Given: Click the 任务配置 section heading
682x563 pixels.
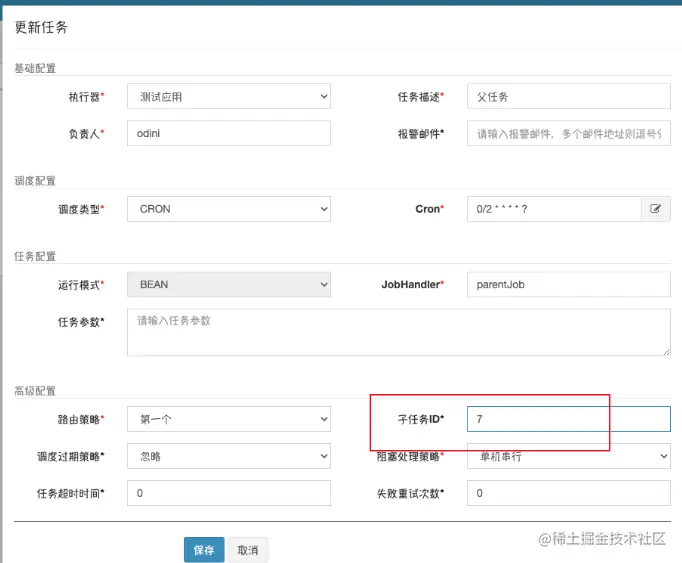Looking at the screenshot, I should [35, 256].
